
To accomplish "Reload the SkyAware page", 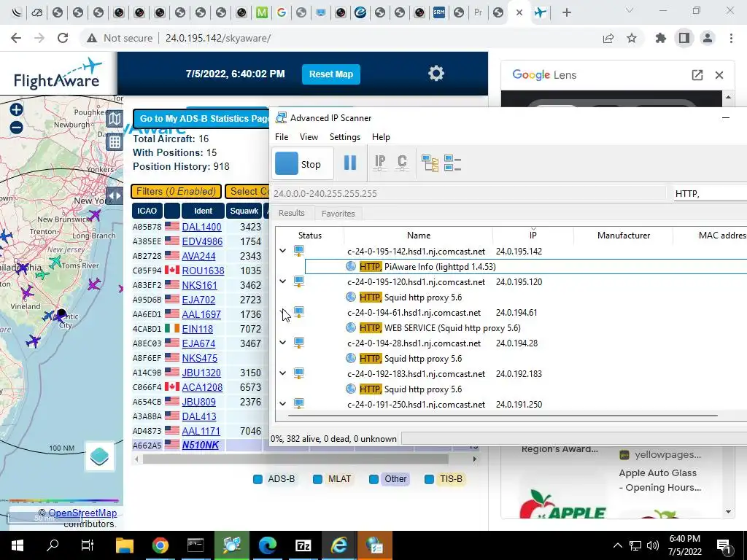I will 63,38.
